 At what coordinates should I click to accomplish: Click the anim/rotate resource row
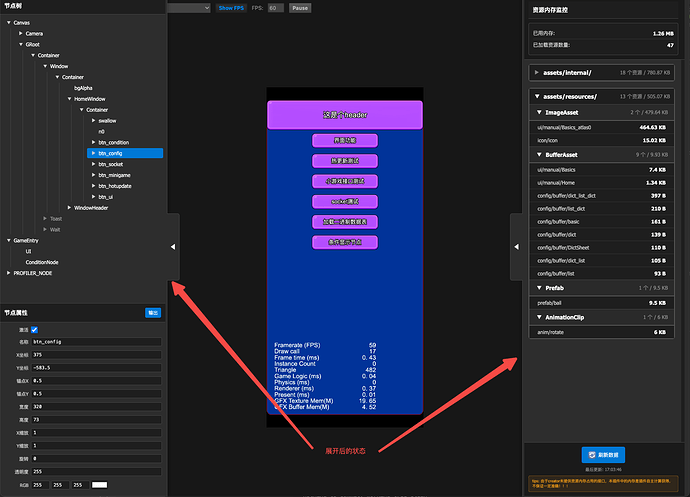[602, 332]
